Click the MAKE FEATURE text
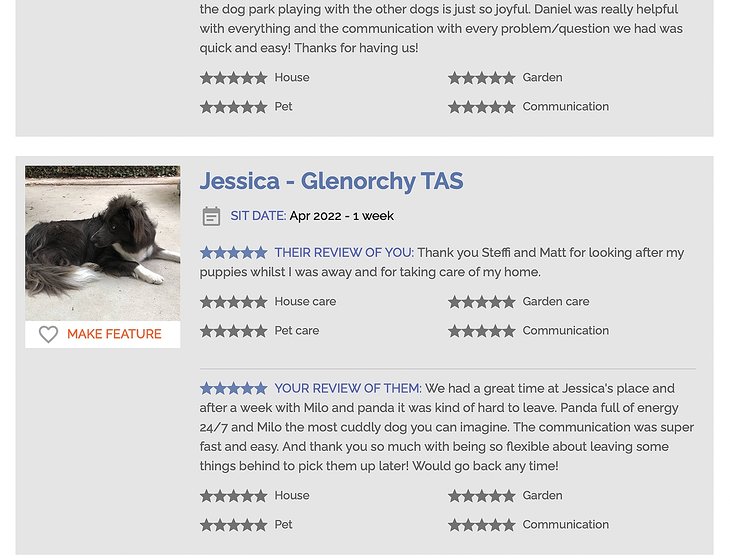This screenshot has height=560, width=730. click(x=114, y=334)
